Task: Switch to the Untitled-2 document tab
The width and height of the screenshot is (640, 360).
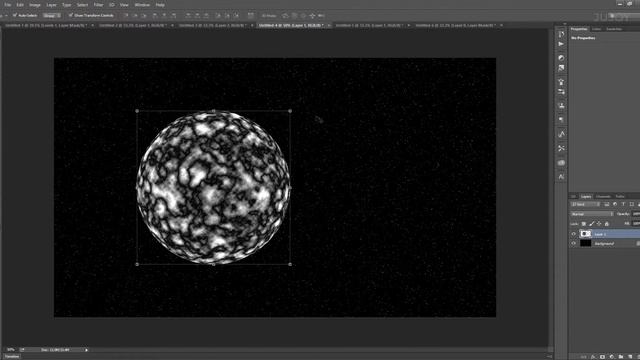Action: click(133, 25)
